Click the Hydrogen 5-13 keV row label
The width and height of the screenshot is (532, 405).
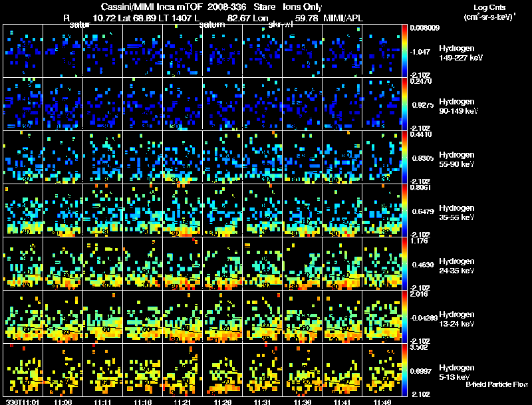[x=457, y=372]
